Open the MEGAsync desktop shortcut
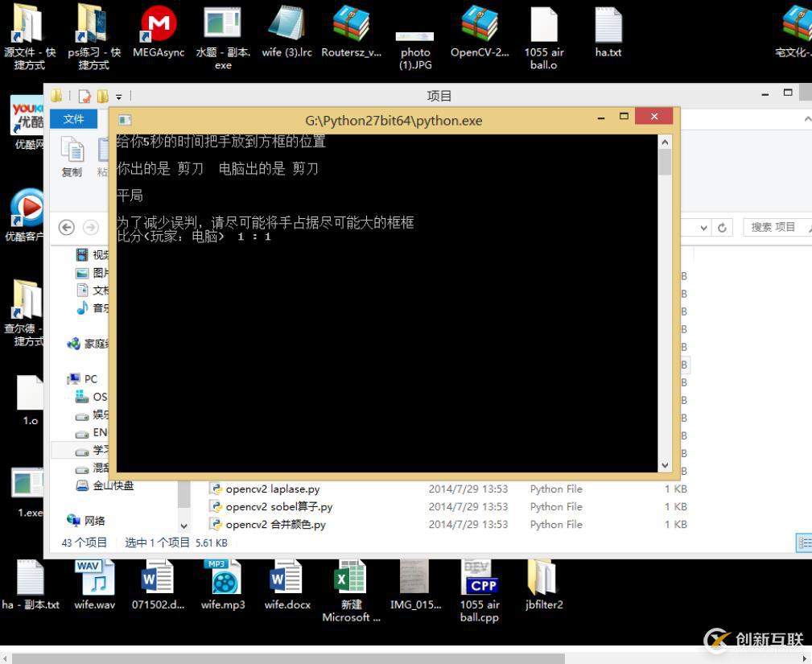 pos(159,31)
